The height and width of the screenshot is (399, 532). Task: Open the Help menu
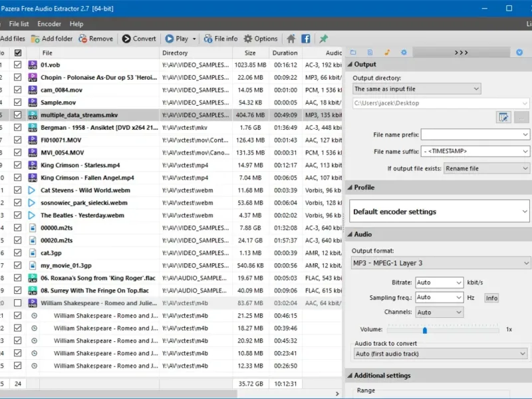tap(76, 24)
